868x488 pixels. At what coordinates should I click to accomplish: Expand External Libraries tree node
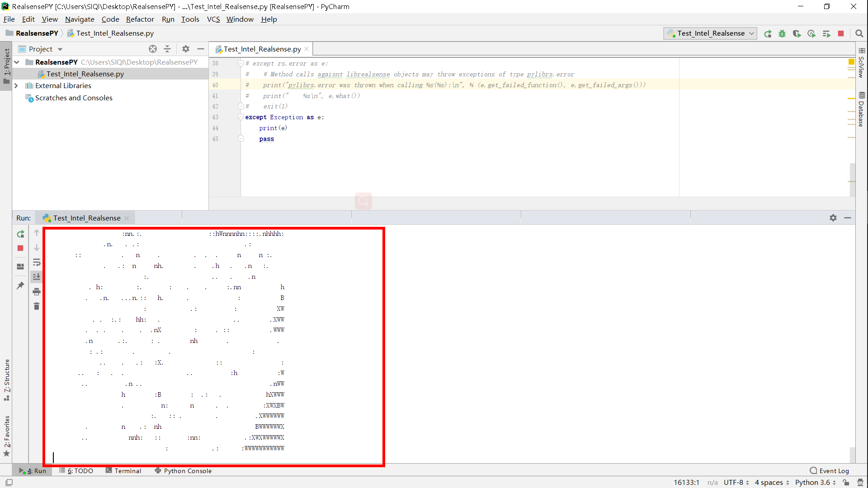pos(16,86)
